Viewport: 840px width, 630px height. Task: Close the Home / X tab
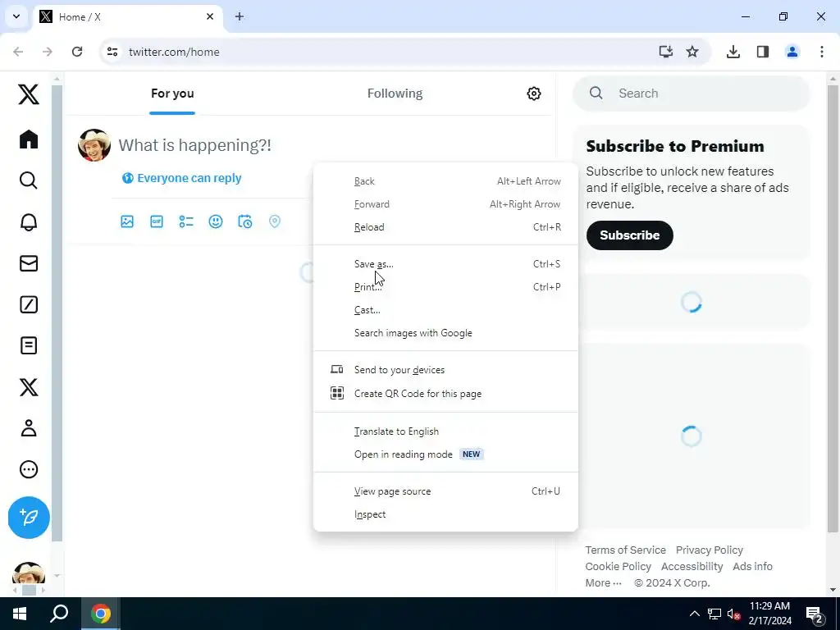(x=210, y=16)
